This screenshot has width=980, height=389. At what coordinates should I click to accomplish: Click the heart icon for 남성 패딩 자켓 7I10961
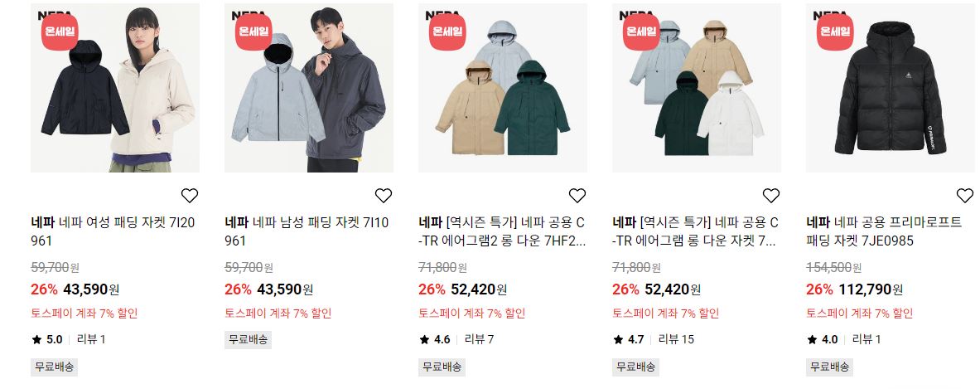click(x=383, y=196)
